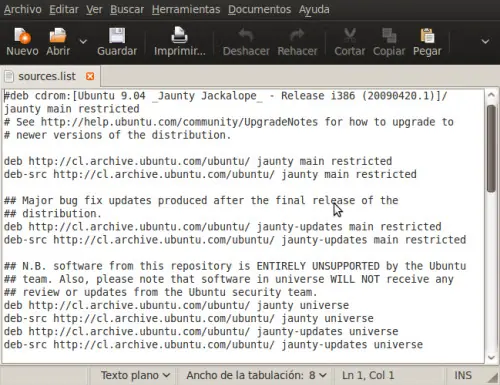Click 'deb-src' jaunty-updates main restricted line
500x385 pixels.
[x=235, y=240]
